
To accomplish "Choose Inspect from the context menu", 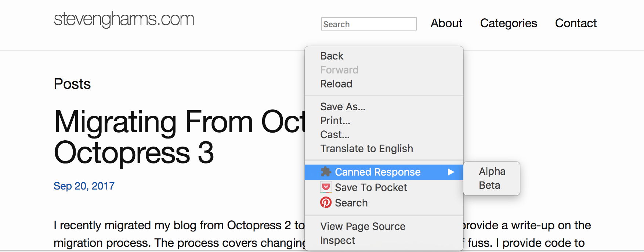I will [337, 240].
